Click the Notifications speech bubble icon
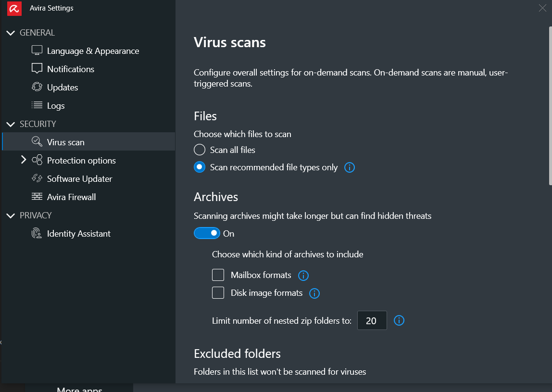 pyautogui.click(x=37, y=69)
